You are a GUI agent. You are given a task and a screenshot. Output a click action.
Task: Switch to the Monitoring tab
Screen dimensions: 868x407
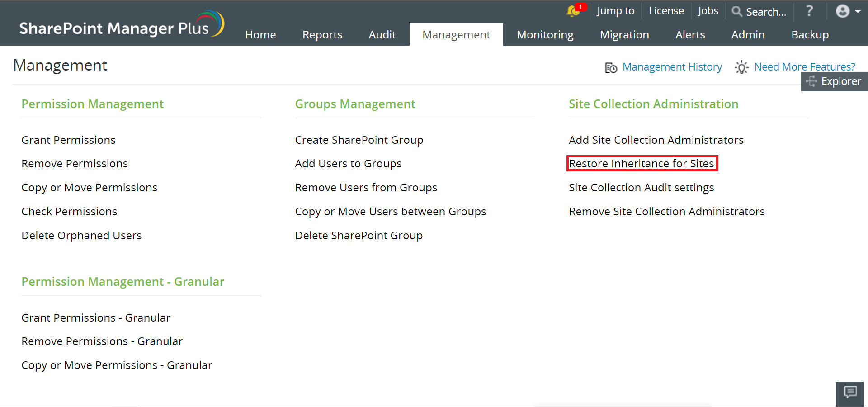pyautogui.click(x=545, y=34)
